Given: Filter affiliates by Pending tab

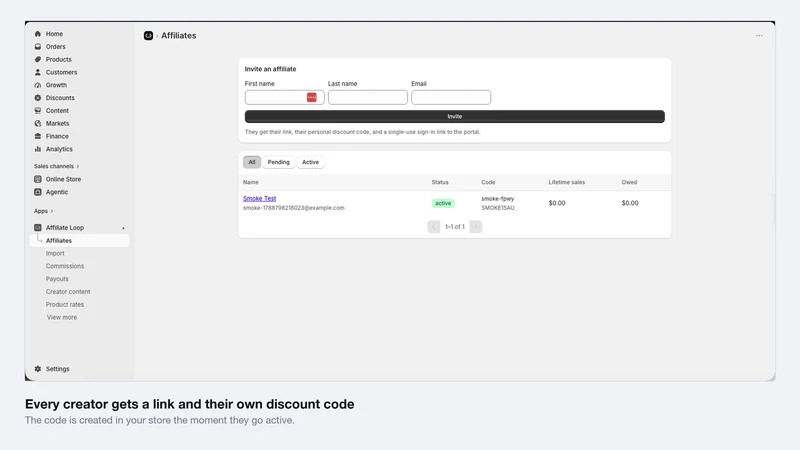Looking at the screenshot, I should pos(279,162).
